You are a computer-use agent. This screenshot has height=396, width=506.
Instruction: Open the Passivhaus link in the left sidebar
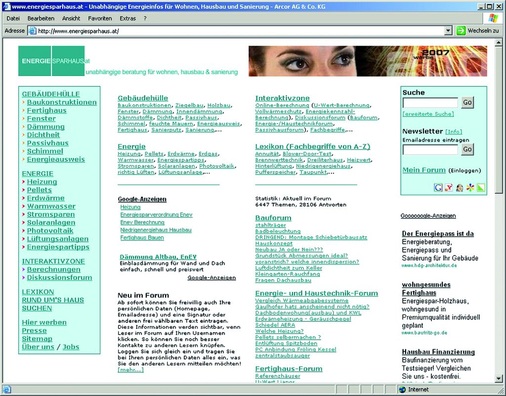click(48, 143)
